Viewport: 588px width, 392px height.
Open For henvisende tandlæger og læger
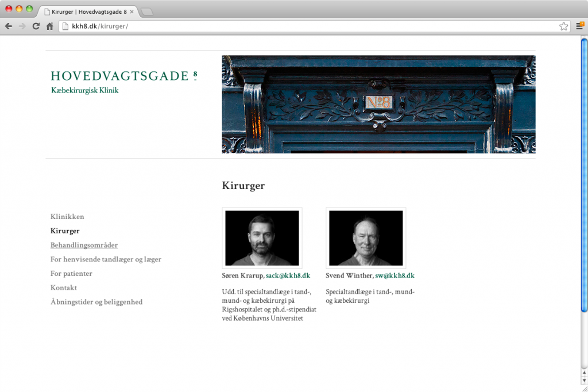(106, 259)
